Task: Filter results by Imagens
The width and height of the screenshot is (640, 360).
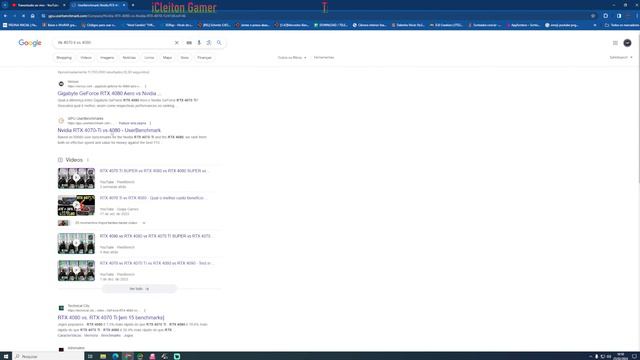Action: [x=107, y=58]
